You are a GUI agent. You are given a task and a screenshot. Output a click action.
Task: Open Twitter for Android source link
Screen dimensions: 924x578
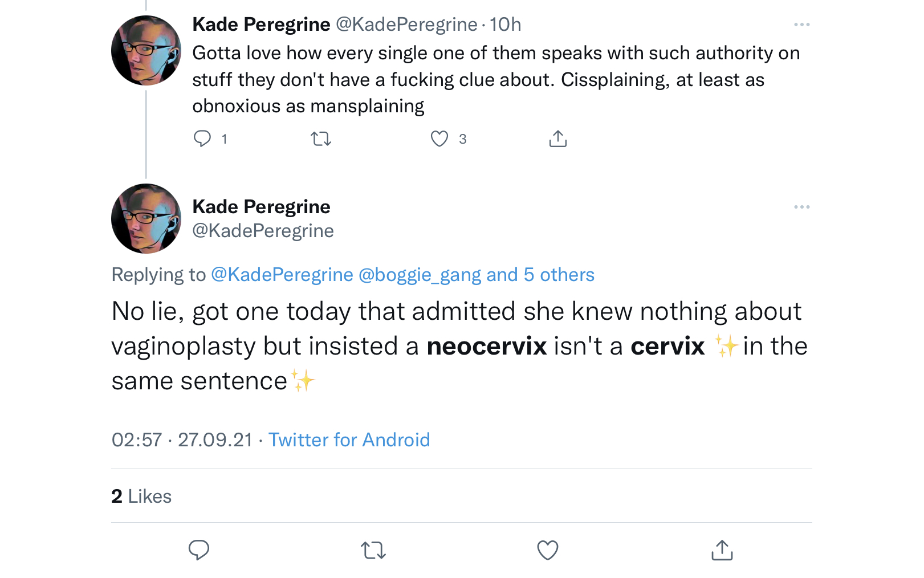[349, 440]
